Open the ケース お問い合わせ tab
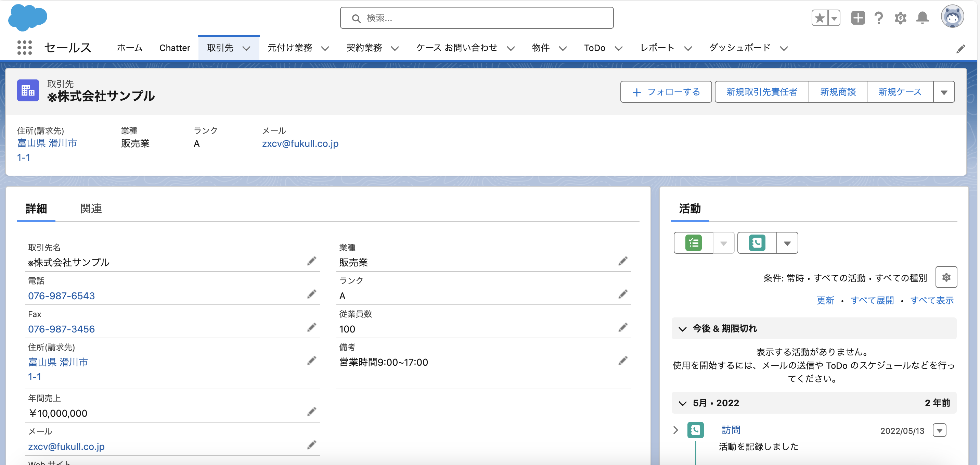 pyautogui.click(x=457, y=48)
